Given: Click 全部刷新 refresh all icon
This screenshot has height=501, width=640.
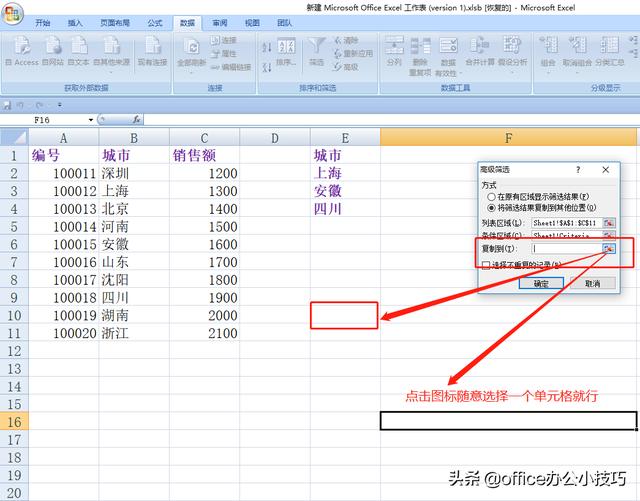Looking at the screenshot, I should (x=191, y=53).
